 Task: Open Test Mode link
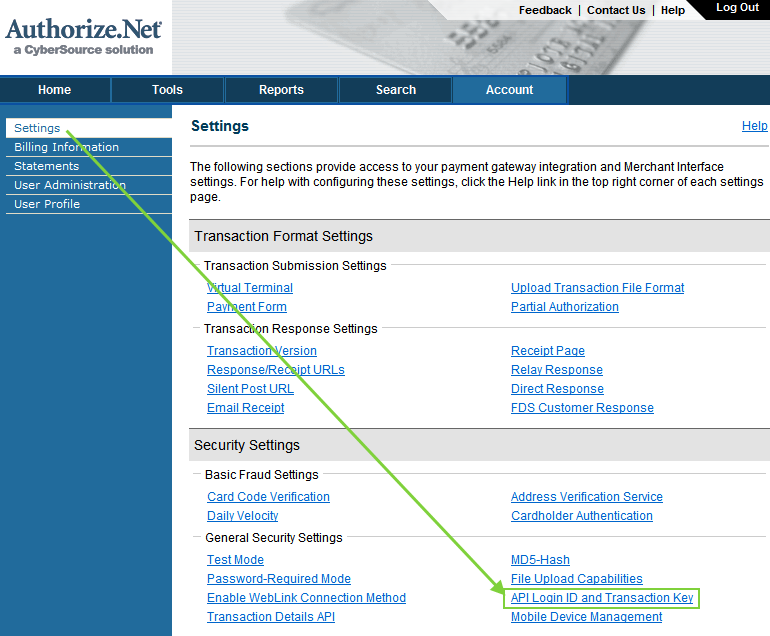[235, 560]
